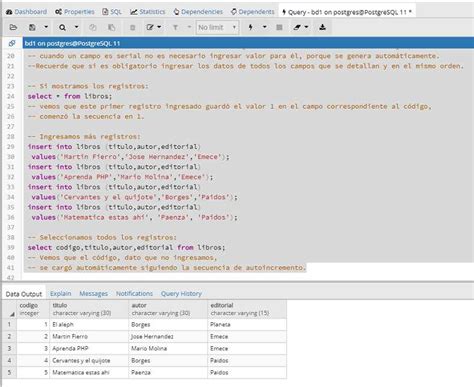Switch to the Dashboard tab
This screenshot has width=474, height=387.
27,12
